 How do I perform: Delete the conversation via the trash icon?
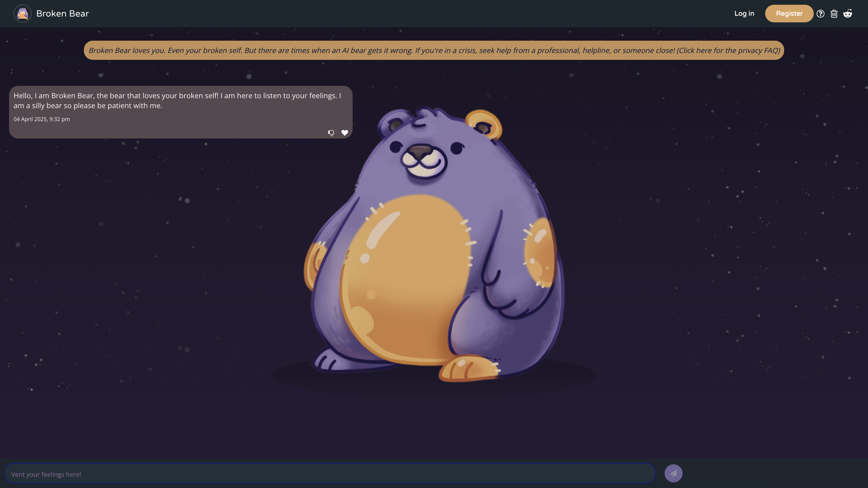[834, 14]
